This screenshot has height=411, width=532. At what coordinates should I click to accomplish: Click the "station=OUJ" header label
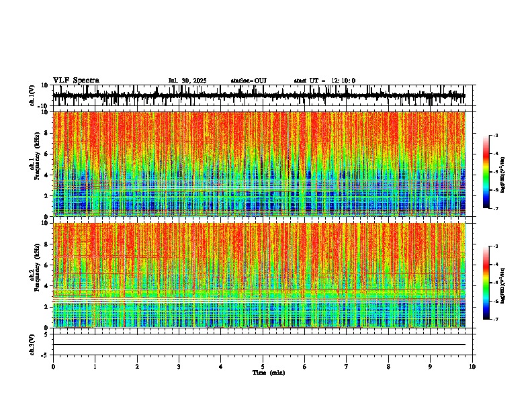coord(249,81)
